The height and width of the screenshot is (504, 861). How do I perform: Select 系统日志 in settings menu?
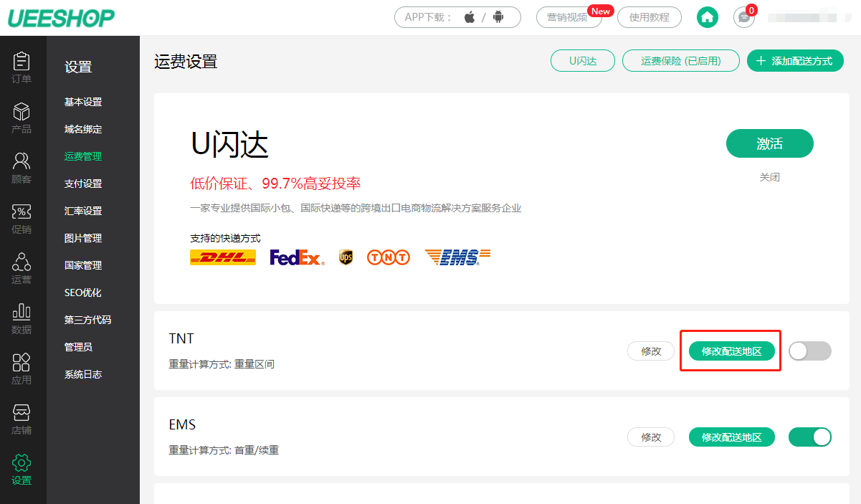pyautogui.click(x=83, y=374)
